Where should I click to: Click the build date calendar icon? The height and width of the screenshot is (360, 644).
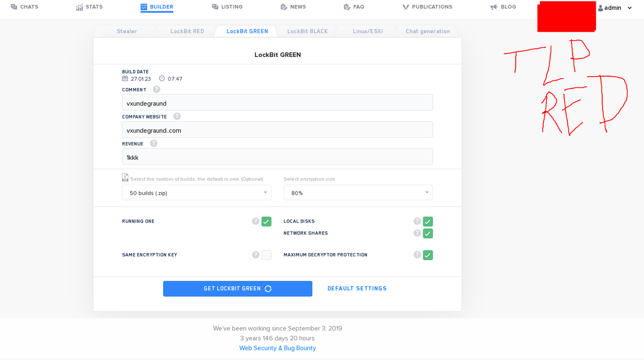(125, 78)
